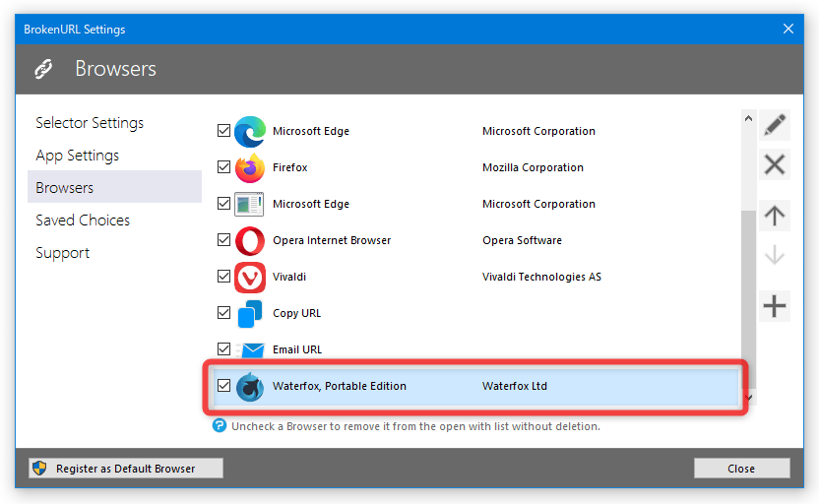Close the BrokenURL Settings window
Screen dimensions: 819x504
click(x=788, y=29)
